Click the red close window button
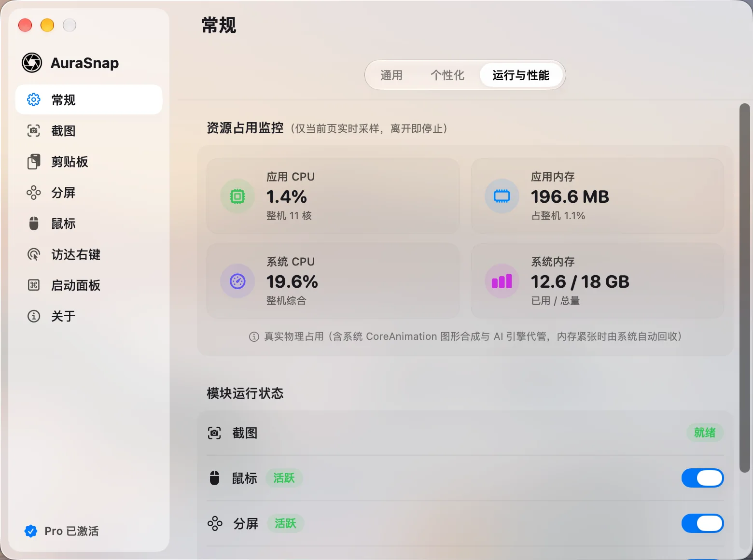This screenshot has width=753, height=560. [x=25, y=25]
